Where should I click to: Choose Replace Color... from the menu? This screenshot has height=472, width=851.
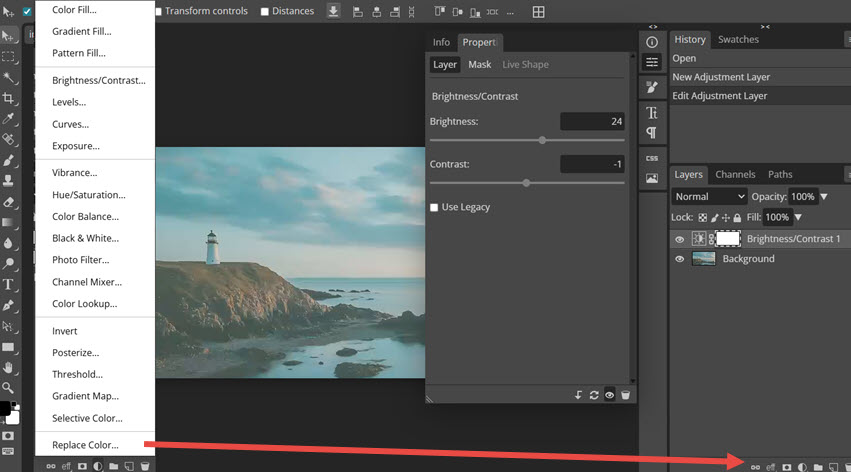pos(85,445)
